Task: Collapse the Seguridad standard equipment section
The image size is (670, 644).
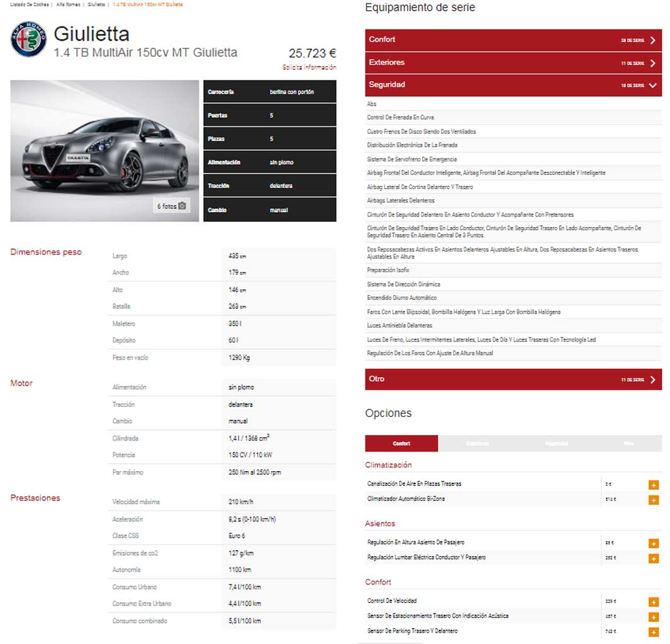Action: [513, 85]
